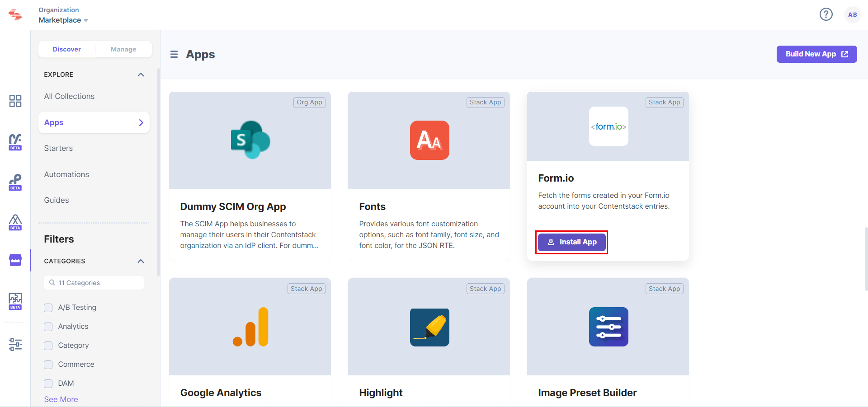Click the Google Analytics bar chart logo

(250, 327)
